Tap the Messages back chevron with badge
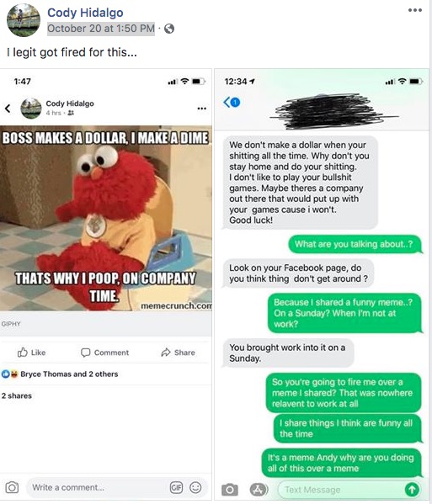 pos(232,103)
